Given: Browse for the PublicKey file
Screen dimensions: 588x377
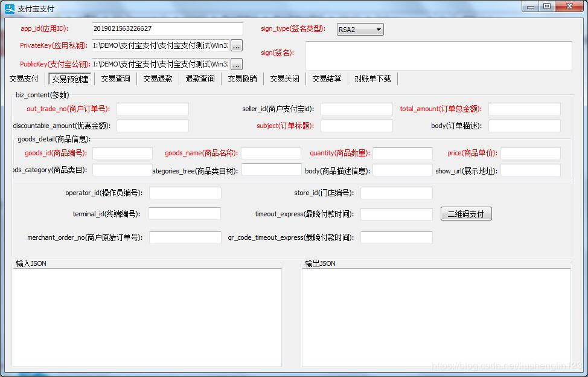Looking at the screenshot, I should (236, 64).
